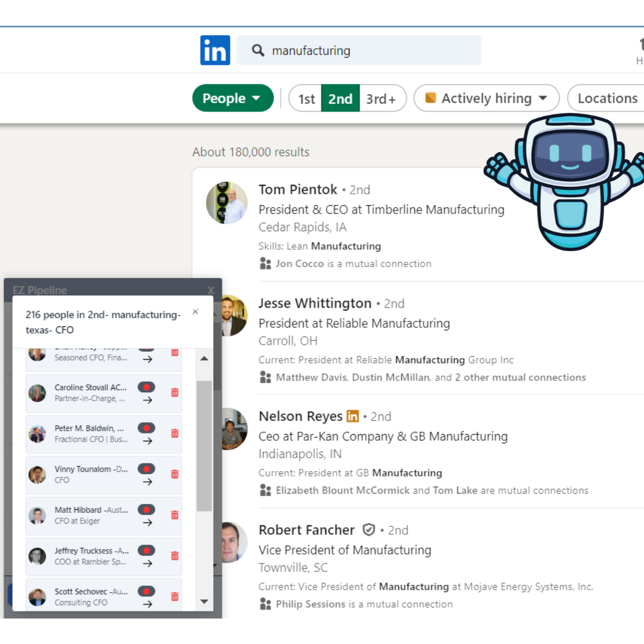Open Tom Pientok's profile link
Screen dimensions: 644x644
[x=298, y=190]
